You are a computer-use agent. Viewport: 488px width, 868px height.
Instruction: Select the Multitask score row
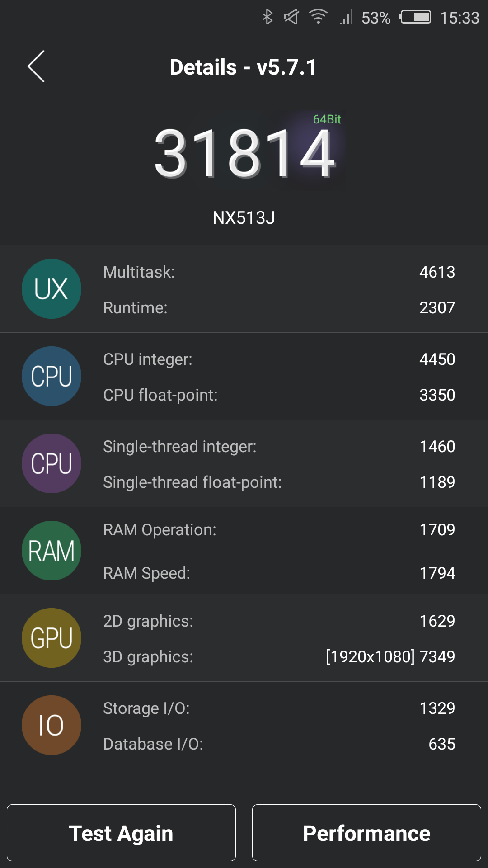click(x=279, y=272)
